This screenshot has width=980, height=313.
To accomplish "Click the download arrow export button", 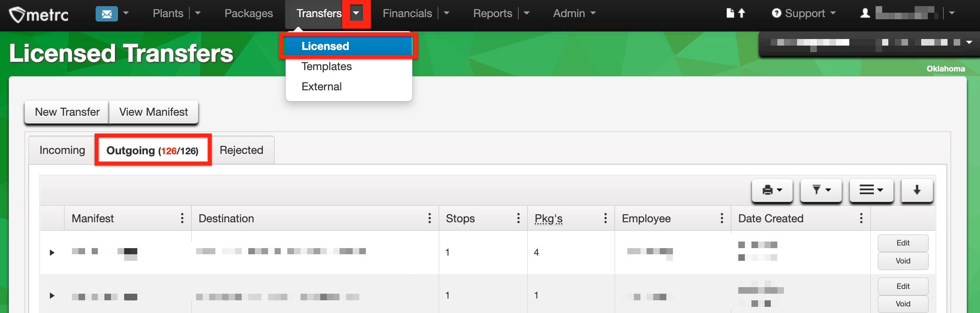I will coord(917,190).
